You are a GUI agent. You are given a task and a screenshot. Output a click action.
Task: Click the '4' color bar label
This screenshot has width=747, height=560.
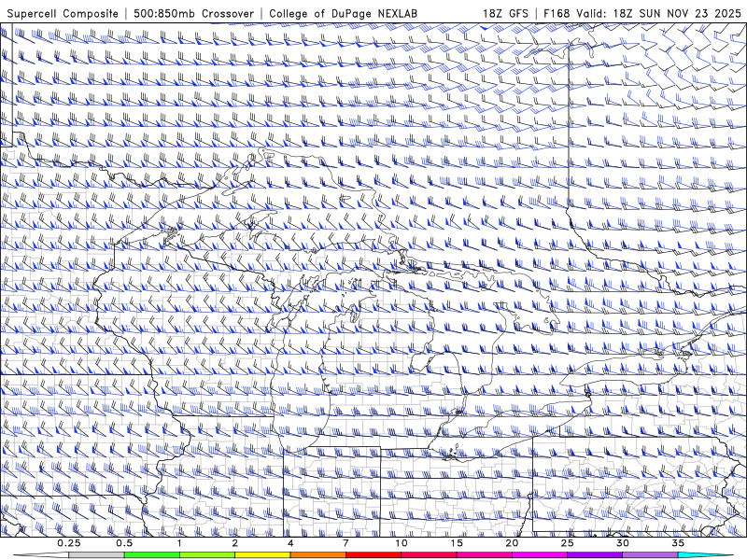(x=290, y=543)
